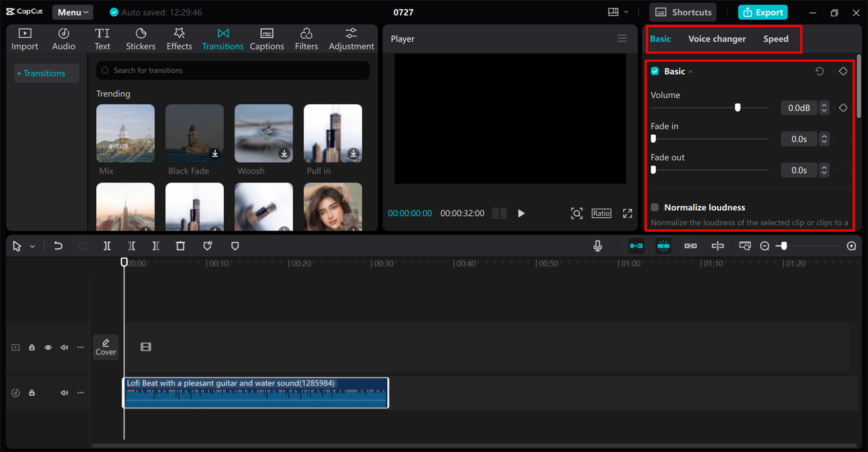Choose the Woosh transition thumbnail
This screenshot has width=868, height=452.
[x=264, y=133]
